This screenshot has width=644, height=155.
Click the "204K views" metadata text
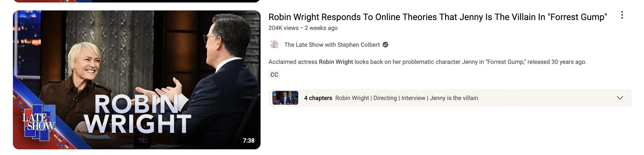(283, 28)
